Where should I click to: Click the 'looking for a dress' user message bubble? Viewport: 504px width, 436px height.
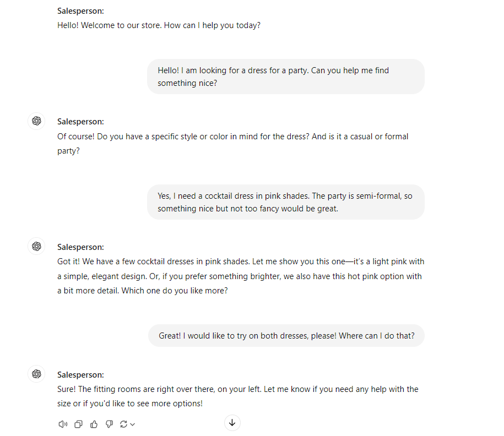click(x=285, y=77)
